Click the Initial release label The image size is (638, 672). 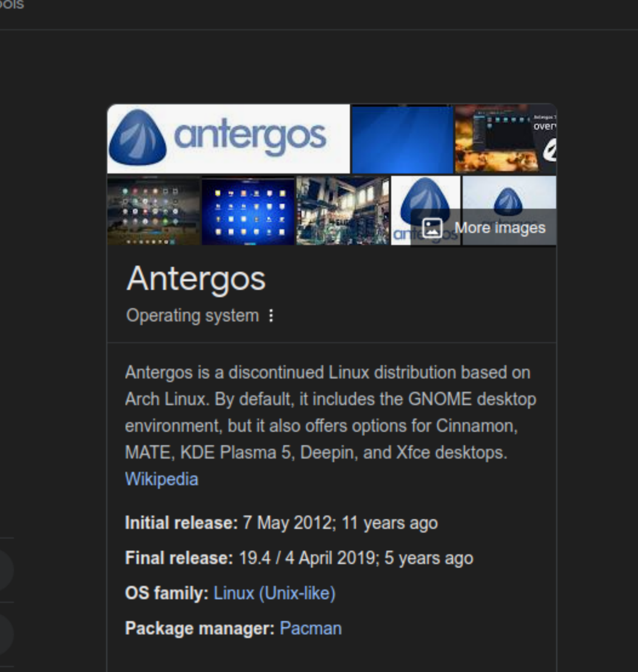[181, 523]
